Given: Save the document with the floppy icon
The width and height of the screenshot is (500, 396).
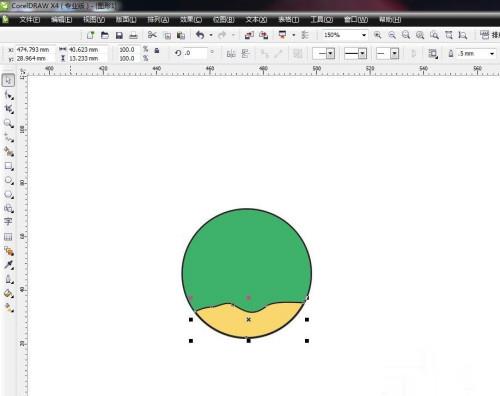Looking at the screenshot, I should [x=119, y=35].
